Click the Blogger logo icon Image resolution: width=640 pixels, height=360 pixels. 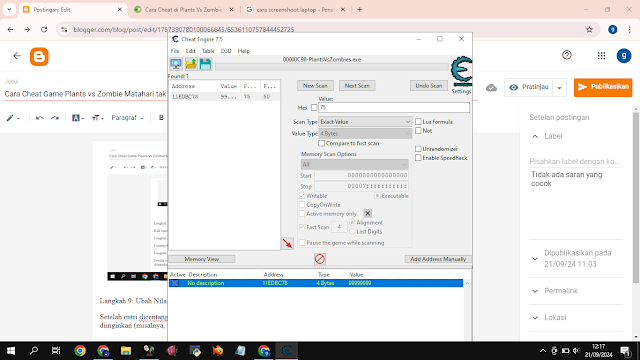click(x=39, y=56)
